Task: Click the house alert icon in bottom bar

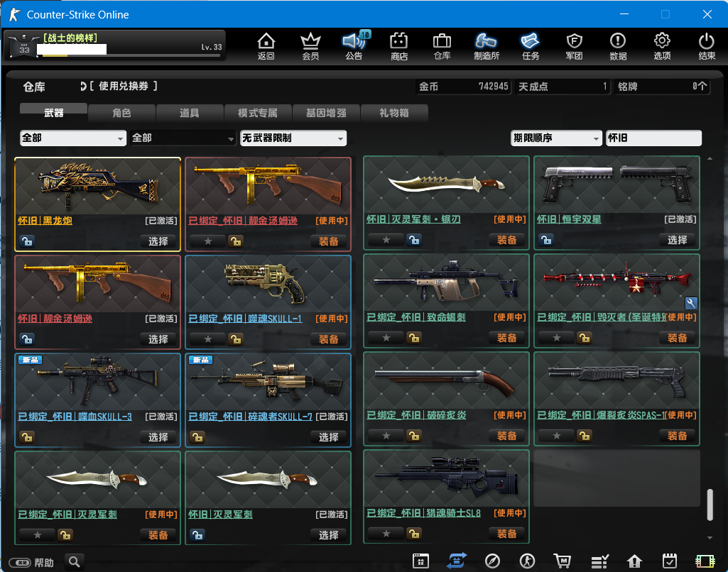Action: 634,561
